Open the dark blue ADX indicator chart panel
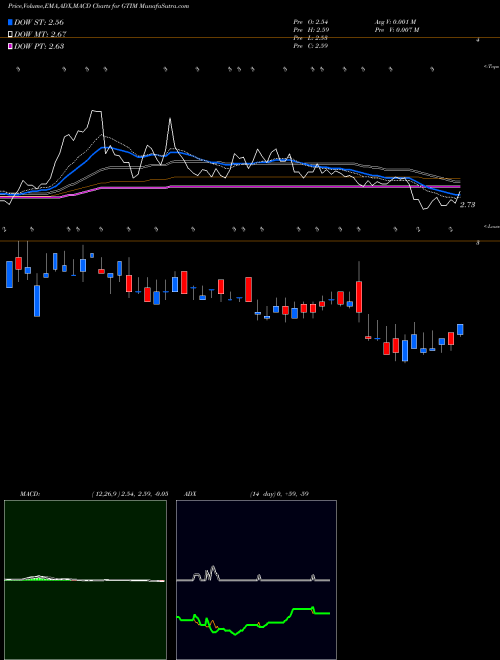500x660 pixels. pyautogui.click(x=256, y=580)
